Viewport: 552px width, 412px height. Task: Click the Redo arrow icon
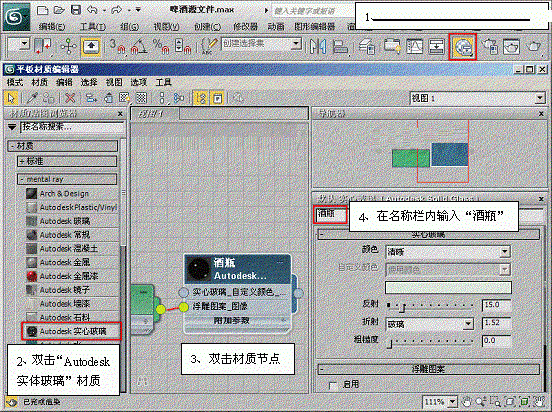point(116,10)
